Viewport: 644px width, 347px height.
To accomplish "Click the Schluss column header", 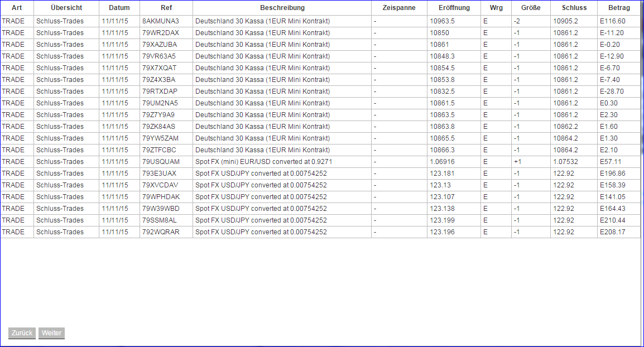I will 575,8.
